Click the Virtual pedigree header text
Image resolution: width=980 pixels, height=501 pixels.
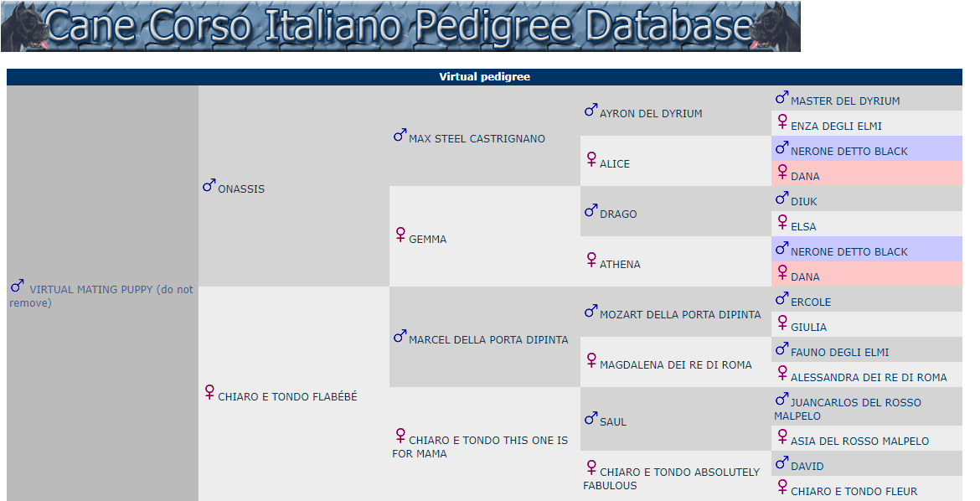[x=484, y=77]
